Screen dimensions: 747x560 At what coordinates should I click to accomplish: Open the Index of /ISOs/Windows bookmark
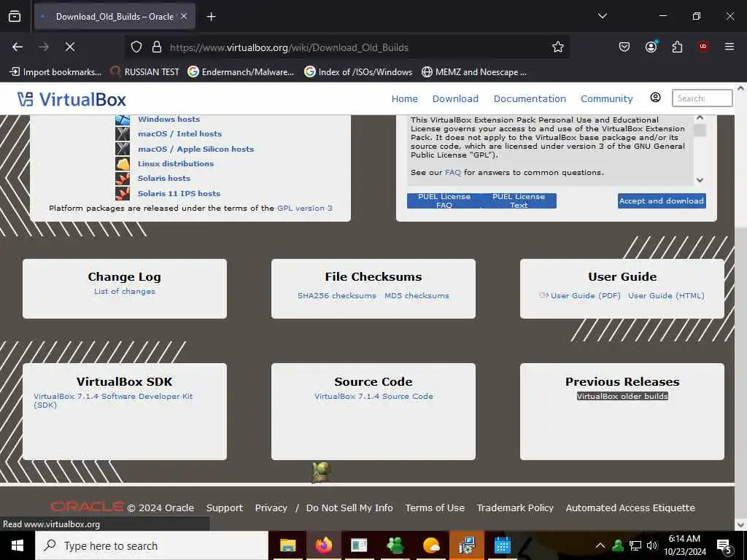coord(358,72)
